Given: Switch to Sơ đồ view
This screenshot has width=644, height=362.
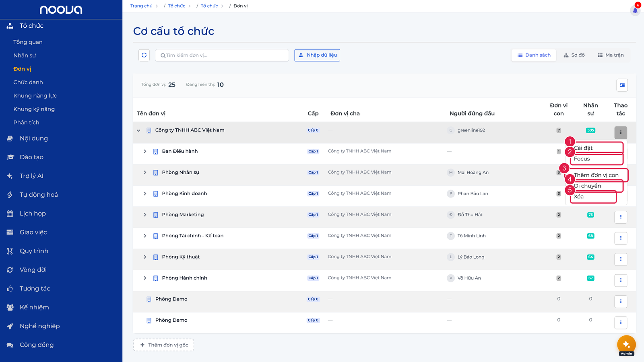Looking at the screenshot, I should [x=574, y=55].
